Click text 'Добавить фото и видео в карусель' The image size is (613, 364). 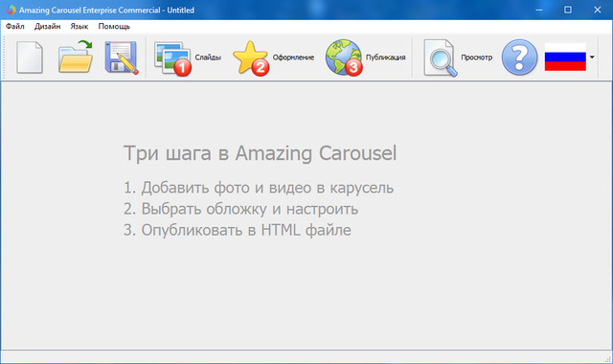click(267, 188)
